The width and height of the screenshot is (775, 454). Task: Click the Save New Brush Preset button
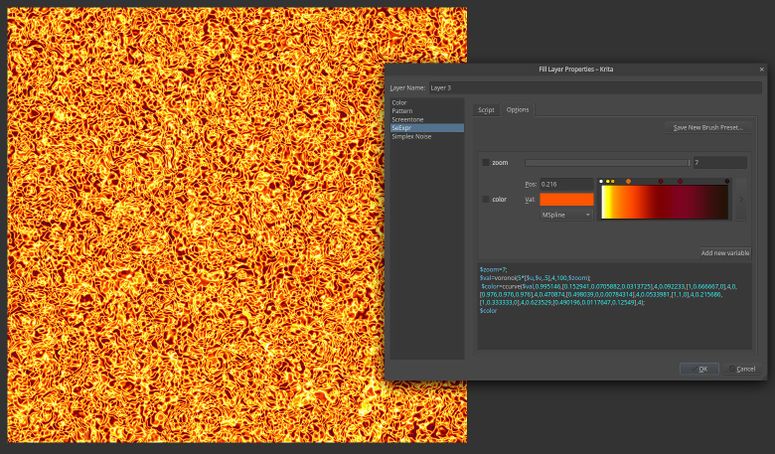[708, 127]
